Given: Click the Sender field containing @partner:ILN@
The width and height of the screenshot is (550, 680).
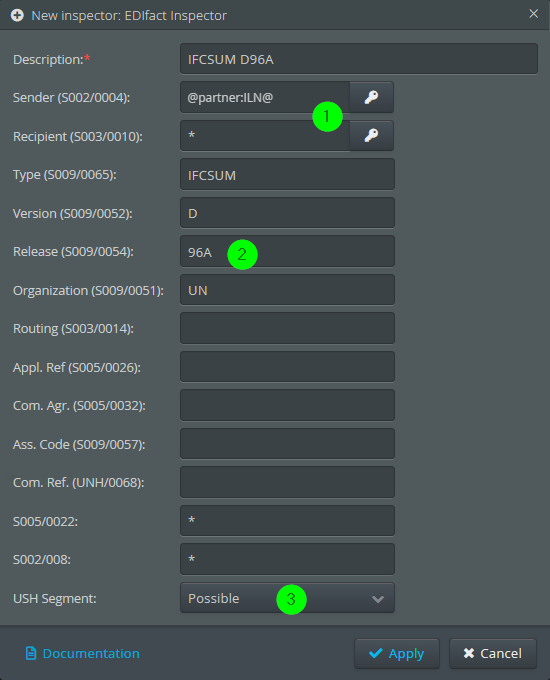Looking at the screenshot, I should (x=265, y=97).
